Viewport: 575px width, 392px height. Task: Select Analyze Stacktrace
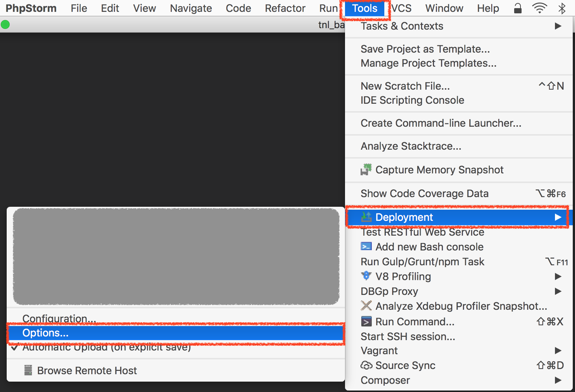coord(459,146)
